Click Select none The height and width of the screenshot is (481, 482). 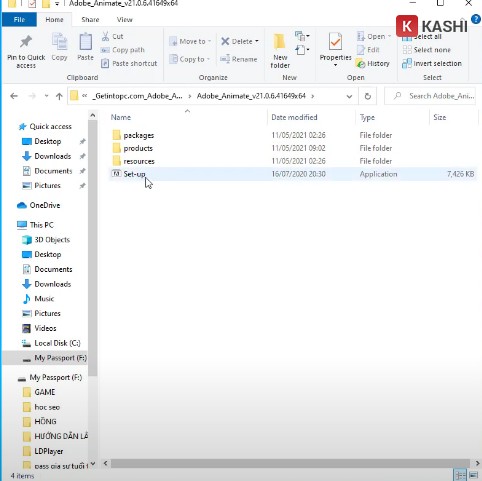427,50
